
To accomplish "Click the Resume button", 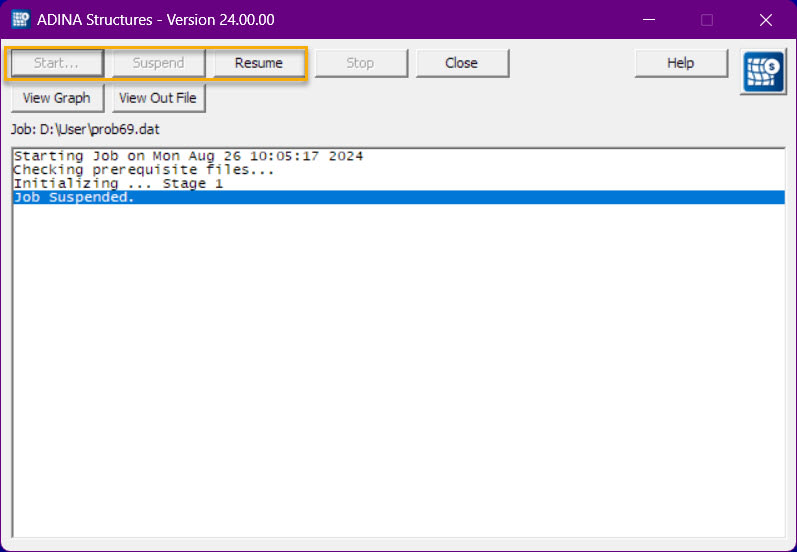I will click(259, 63).
